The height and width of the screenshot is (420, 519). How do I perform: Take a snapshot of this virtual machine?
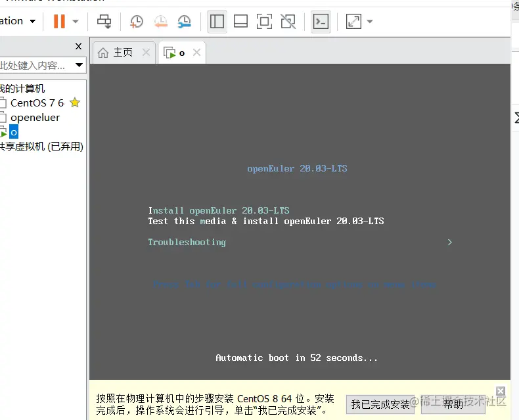(137, 22)
